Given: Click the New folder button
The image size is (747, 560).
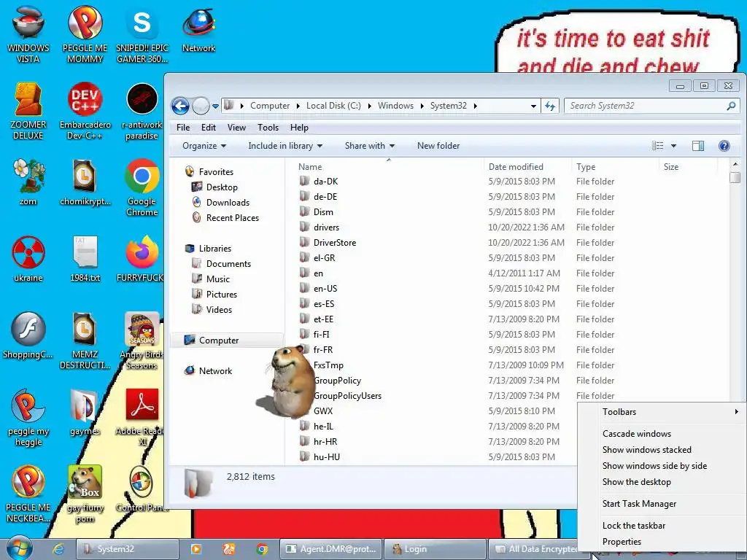Looking at the screenshot, I should pyautogui.click(x=438, y=146).
